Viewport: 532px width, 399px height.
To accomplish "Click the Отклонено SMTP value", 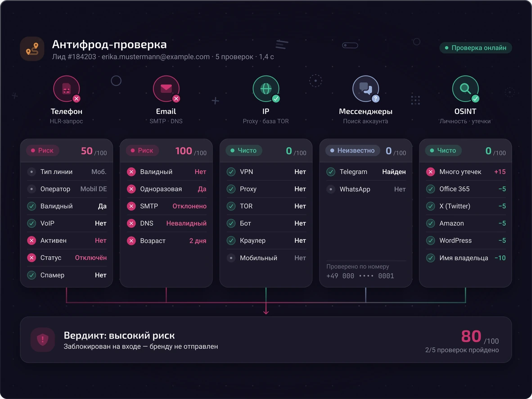I will coord(189,206).
